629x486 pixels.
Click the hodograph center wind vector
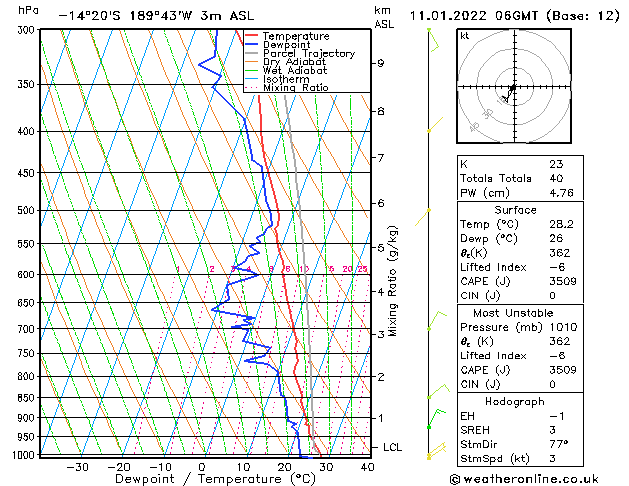pyautogui.click(x=509, y=94)
